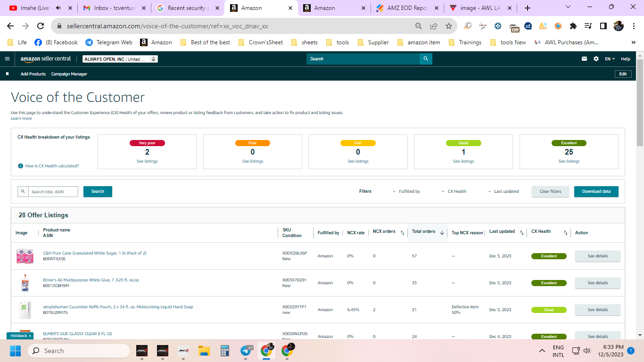Reload the current page
The height and width of the screenshot is (362, 644).
tap(41, 26)
